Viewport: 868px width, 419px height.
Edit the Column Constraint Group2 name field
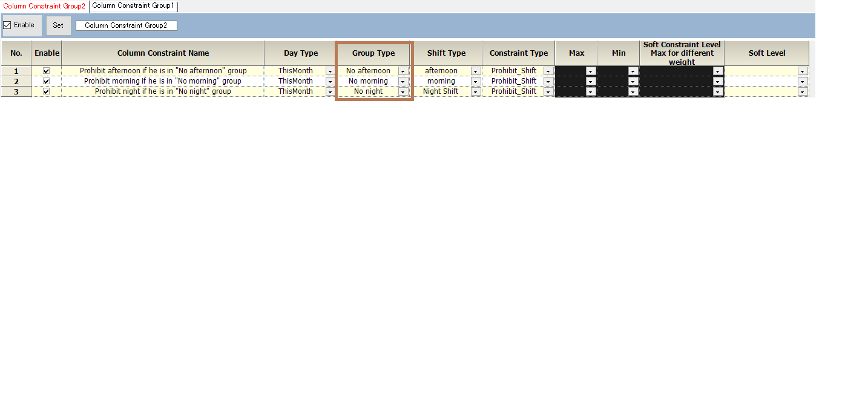[x=126, y=25]
